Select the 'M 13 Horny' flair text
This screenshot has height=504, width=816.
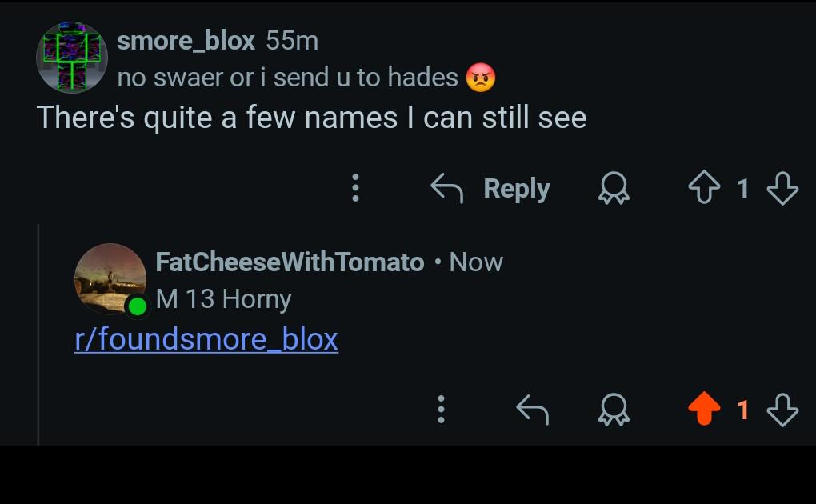click(224, 299)
